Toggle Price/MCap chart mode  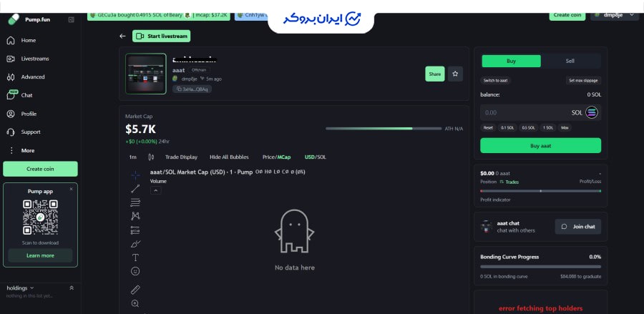tap(276, 157)
